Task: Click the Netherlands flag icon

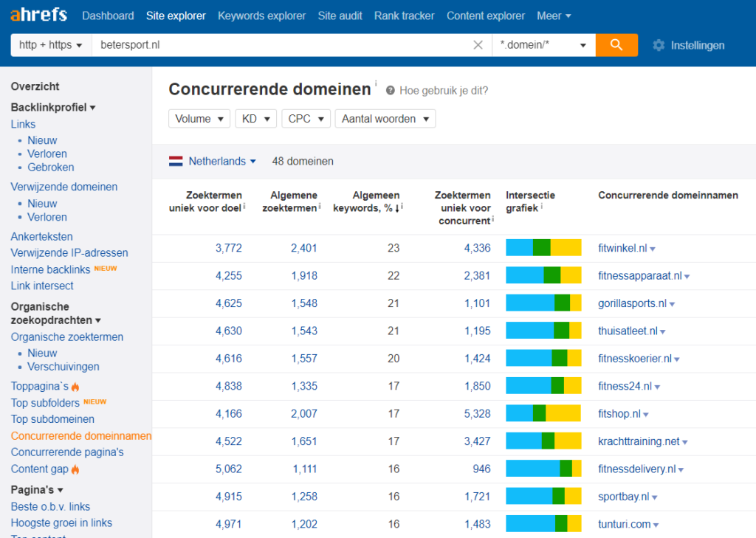Action: pos(176,161)
